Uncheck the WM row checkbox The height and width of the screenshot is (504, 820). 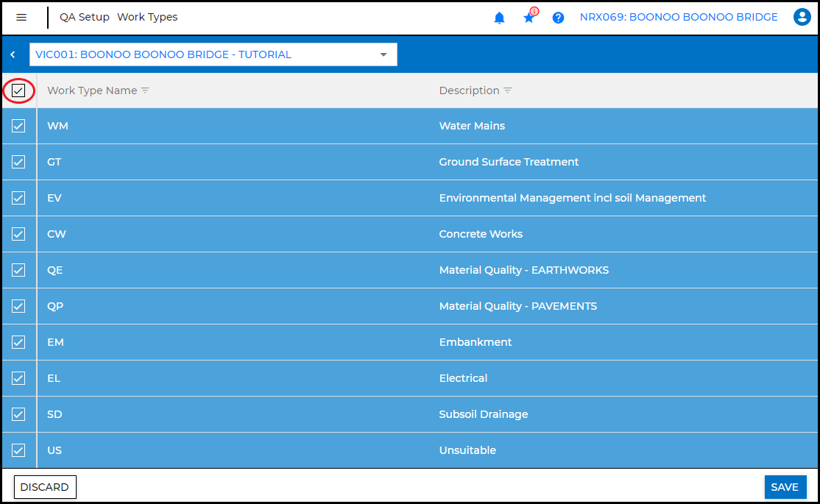click(18, 126)
